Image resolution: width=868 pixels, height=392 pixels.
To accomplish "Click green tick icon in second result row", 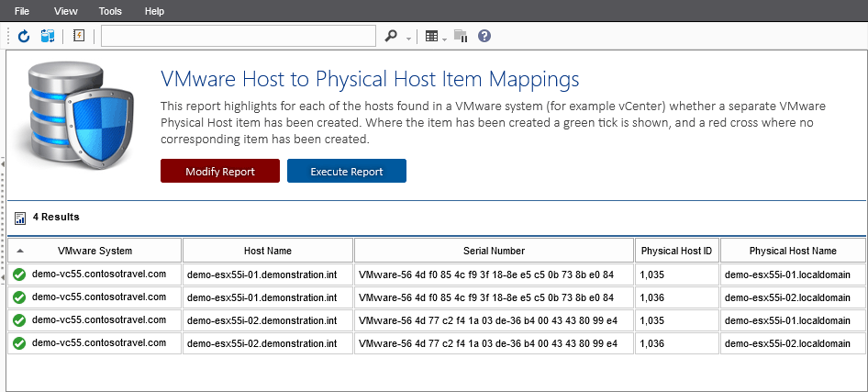I will (x=19, y=297).
